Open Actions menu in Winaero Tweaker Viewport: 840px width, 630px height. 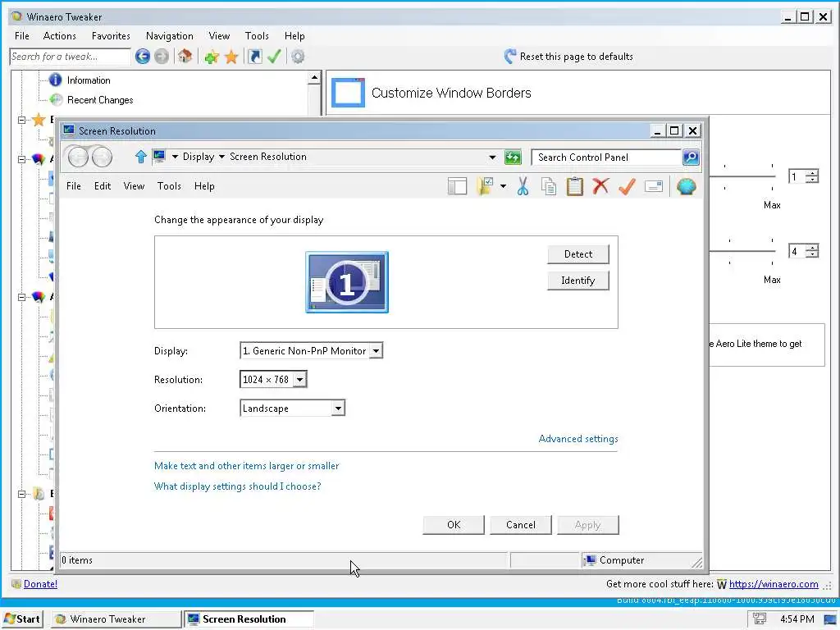[x=59, y=36]
